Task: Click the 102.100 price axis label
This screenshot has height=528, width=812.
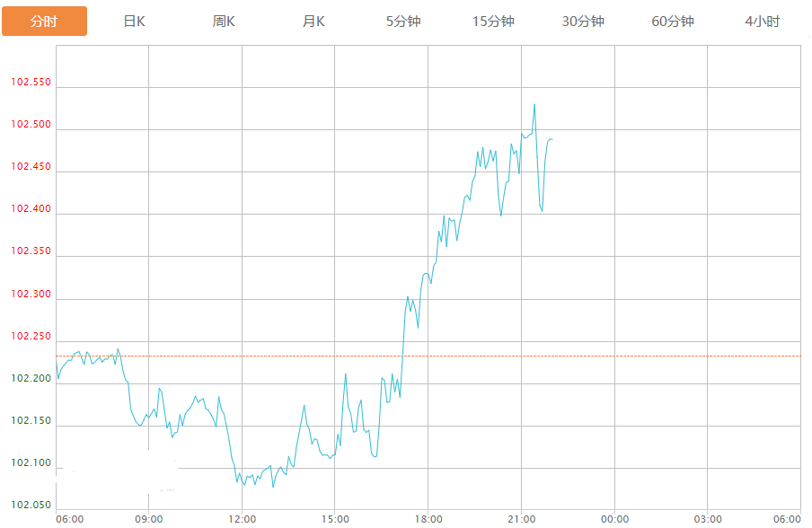Action: pos(31,463)
